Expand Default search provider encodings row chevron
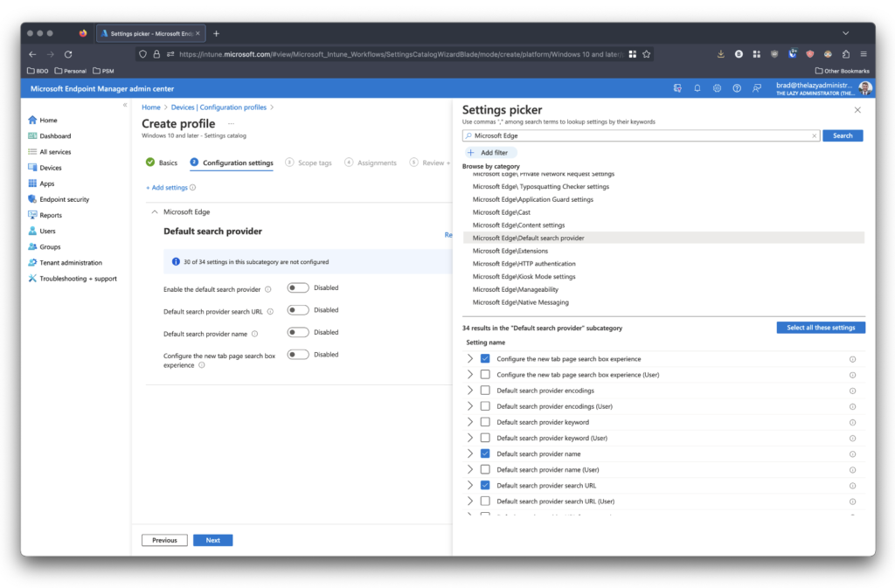This screenshot has width=895, height=588. pos(469,391)
